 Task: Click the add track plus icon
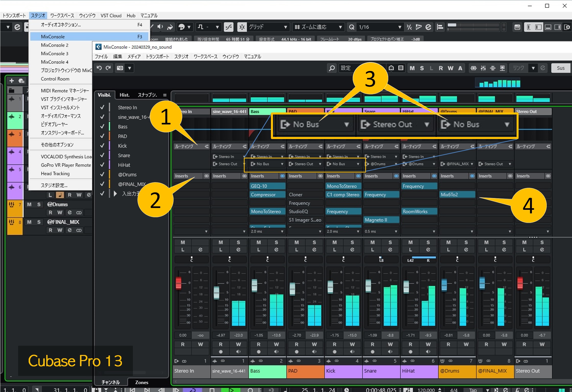[12, 81]
